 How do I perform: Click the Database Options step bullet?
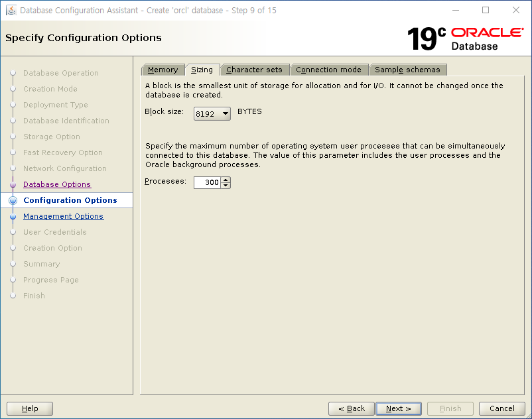(13, 185)
